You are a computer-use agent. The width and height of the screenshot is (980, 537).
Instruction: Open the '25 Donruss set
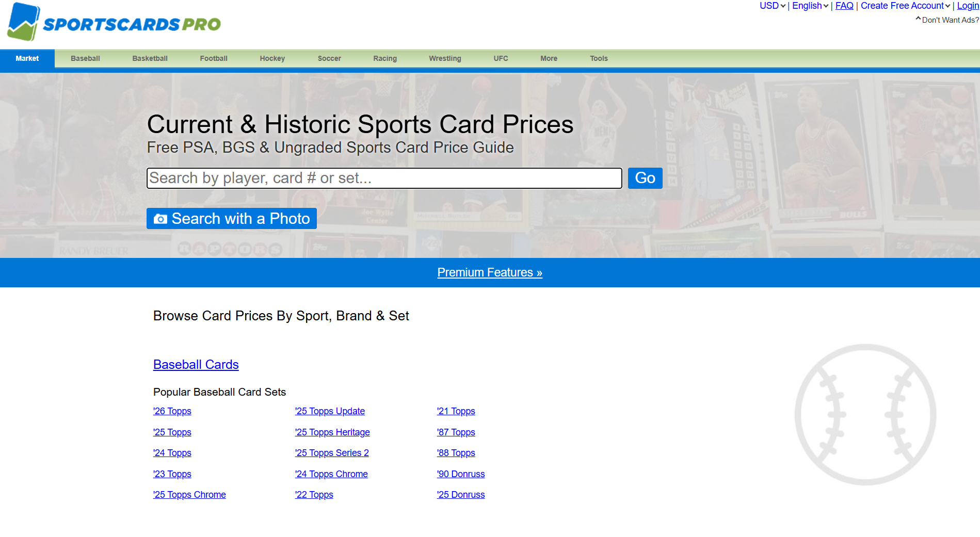click(x=461, y=495)
